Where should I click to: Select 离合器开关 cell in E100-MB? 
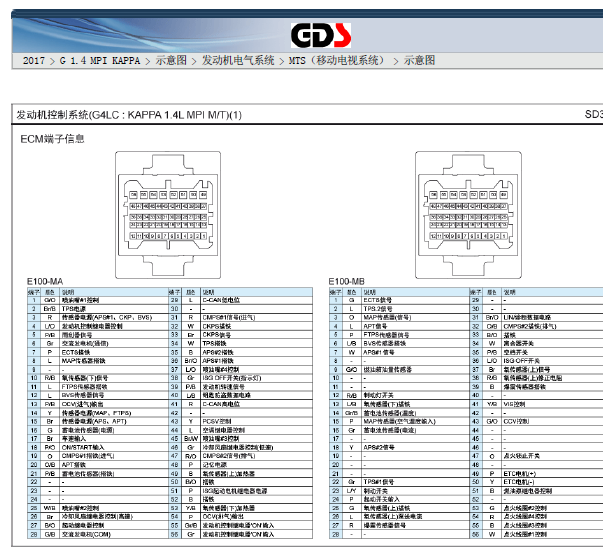tap(552, 344)
